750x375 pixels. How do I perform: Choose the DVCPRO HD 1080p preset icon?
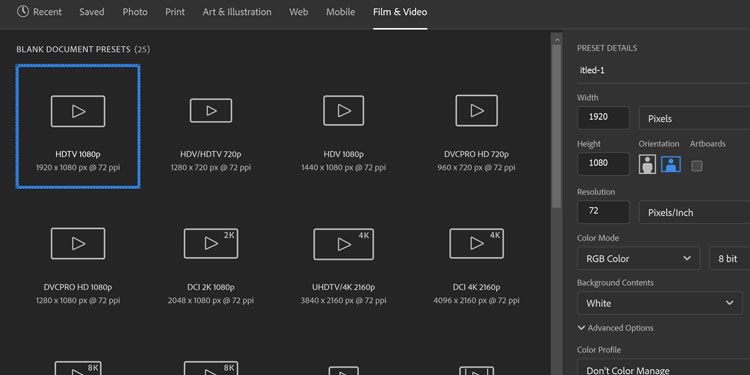78,243
